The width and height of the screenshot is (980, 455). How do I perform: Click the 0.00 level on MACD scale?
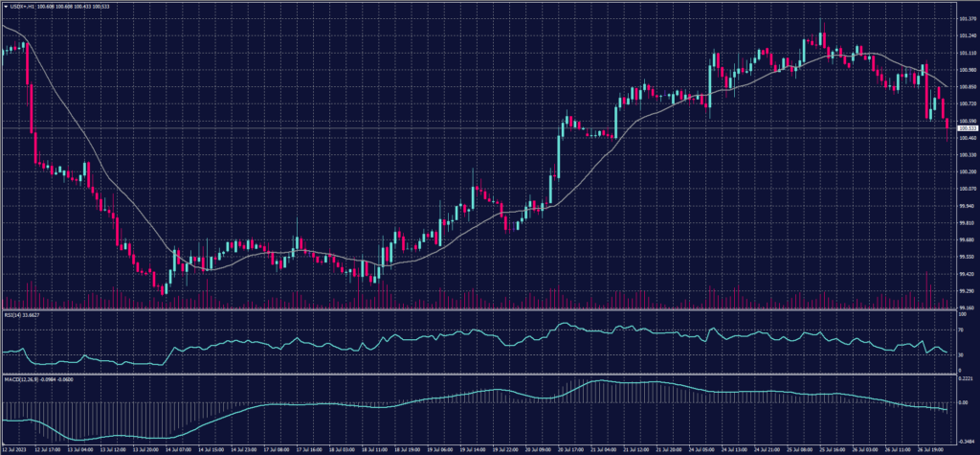click(x=962, y=403)
